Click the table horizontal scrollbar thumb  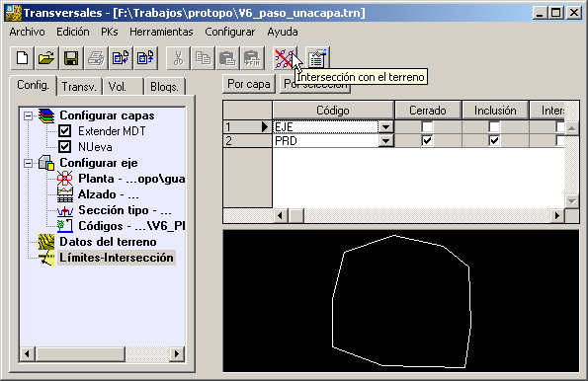(x=296, y=215)
